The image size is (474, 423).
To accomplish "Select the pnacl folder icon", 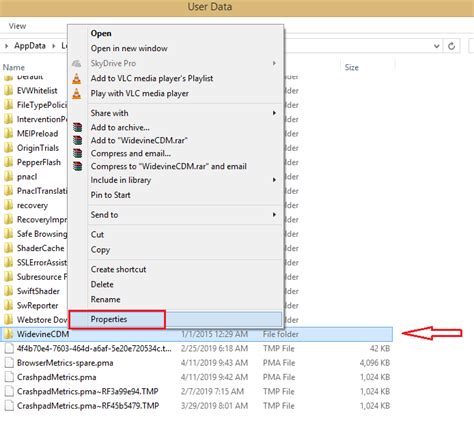I will point(8,176).
